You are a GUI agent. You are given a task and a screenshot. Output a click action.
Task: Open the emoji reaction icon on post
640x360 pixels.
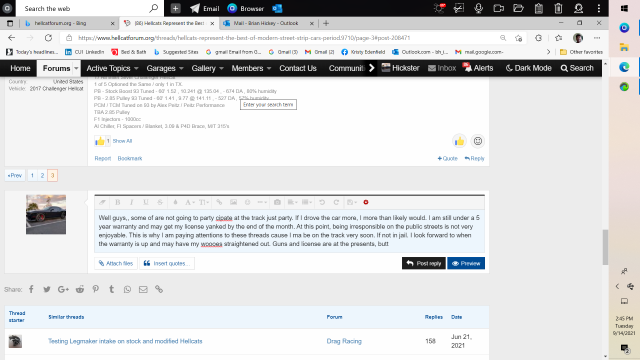coord(478,141)
